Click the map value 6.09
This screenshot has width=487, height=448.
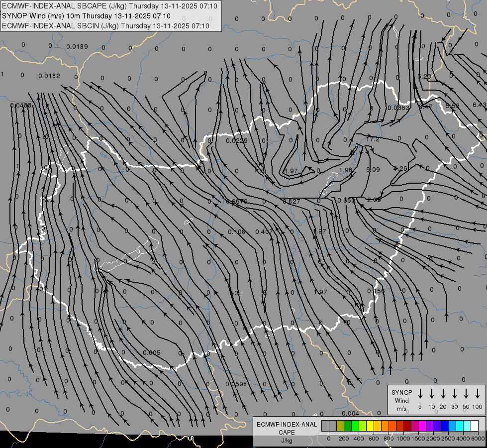(x=373, y=169)
